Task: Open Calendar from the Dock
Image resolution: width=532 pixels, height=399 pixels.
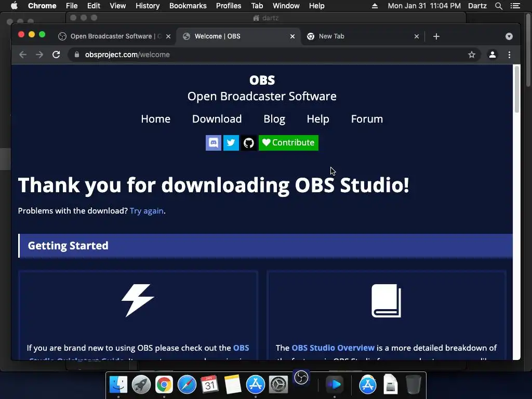Action: pos(210,384)
